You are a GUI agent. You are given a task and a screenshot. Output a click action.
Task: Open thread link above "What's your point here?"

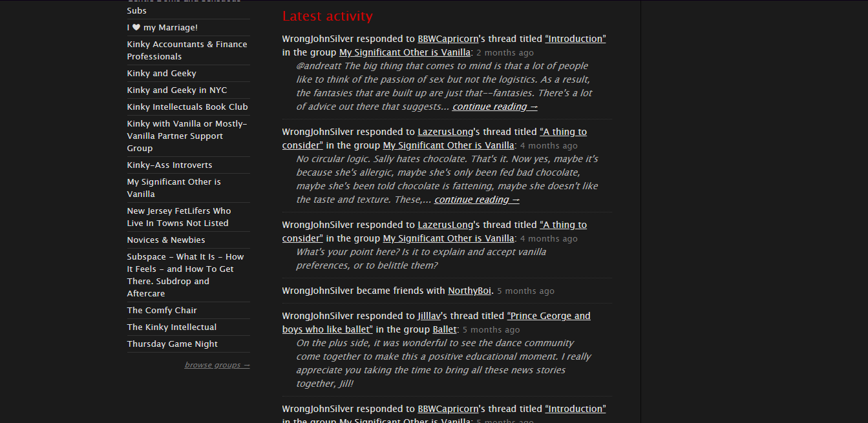pos(434,231)
